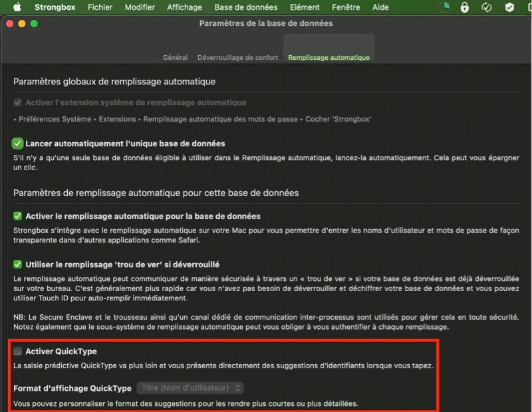Click the circular sync checkmark menu bar icon

pyautogui.click(x=486, y=7)
